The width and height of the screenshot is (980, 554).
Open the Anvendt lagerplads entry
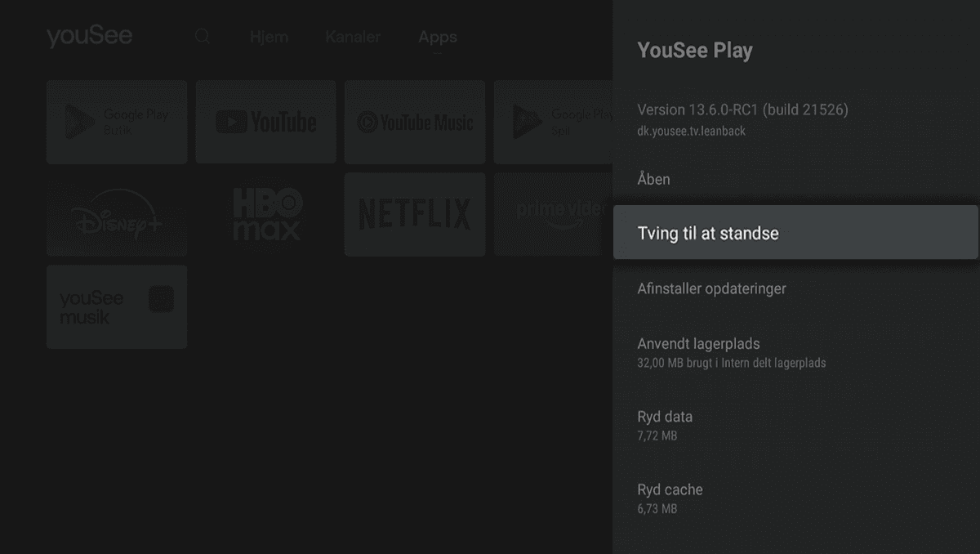731,351
